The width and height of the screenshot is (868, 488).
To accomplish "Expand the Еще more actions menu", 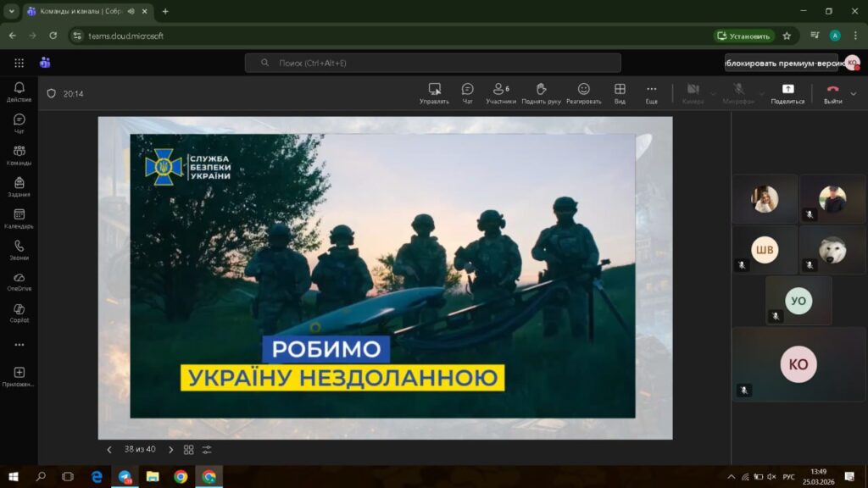I will pos(651,92).
